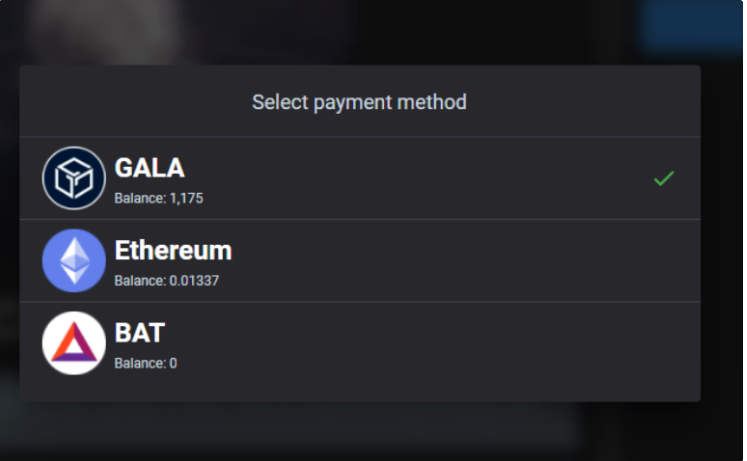Click empty space in the BAT row
747x461 pixels.
pos(429,343)
